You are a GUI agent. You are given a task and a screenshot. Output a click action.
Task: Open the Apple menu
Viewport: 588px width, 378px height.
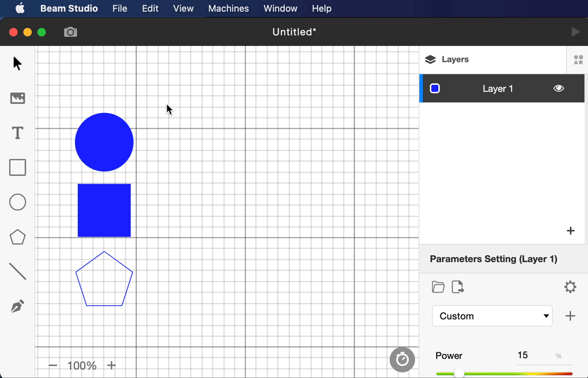tap(20, 8)
